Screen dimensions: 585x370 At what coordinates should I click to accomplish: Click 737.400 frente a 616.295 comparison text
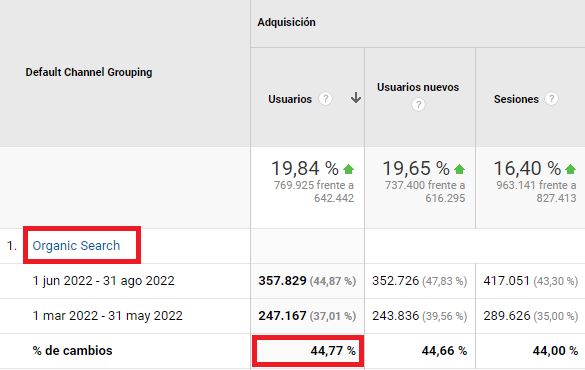point(425,192)
